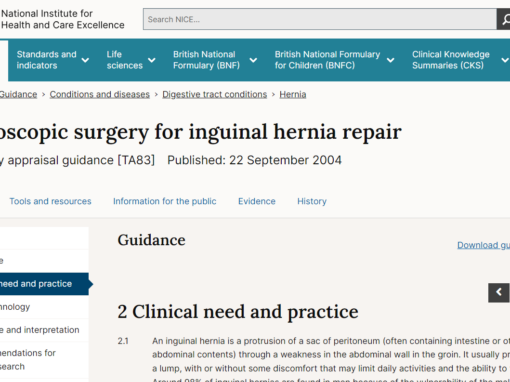510x382 pixels.
Task: Open the Hernia breadcrumb link
Action: click(293, 95)
